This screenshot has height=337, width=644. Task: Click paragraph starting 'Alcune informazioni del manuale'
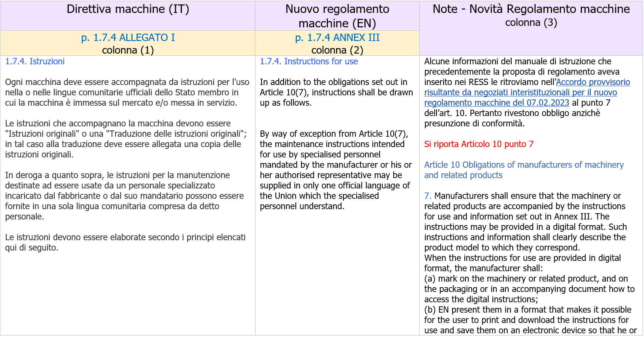tap(527, 92)
